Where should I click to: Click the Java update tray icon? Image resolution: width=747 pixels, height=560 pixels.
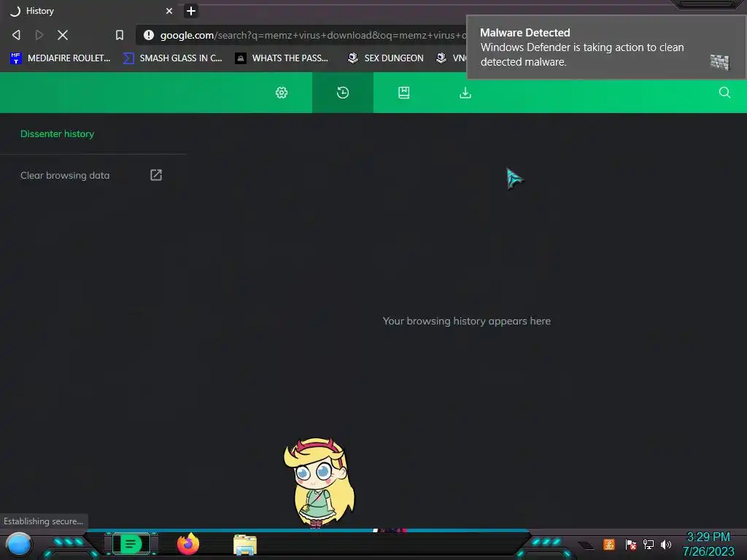(609, 544)
